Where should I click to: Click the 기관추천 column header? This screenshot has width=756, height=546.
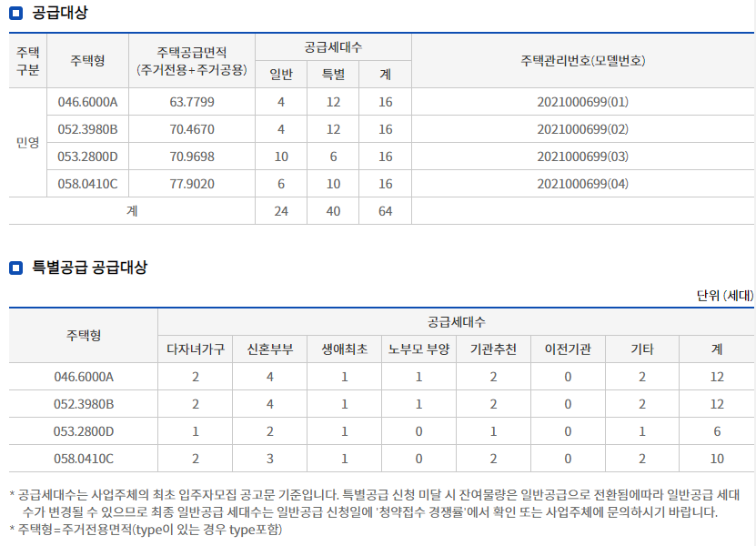point(493,349)
